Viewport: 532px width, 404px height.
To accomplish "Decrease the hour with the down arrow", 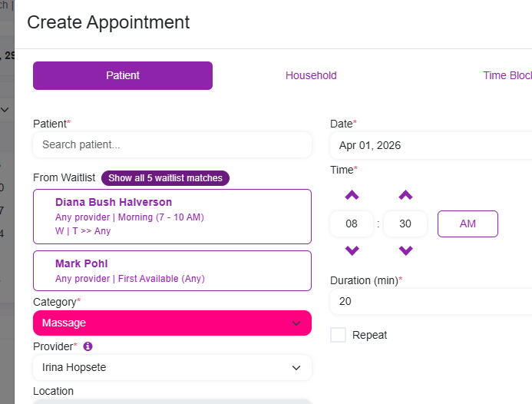I will (352, 250).
